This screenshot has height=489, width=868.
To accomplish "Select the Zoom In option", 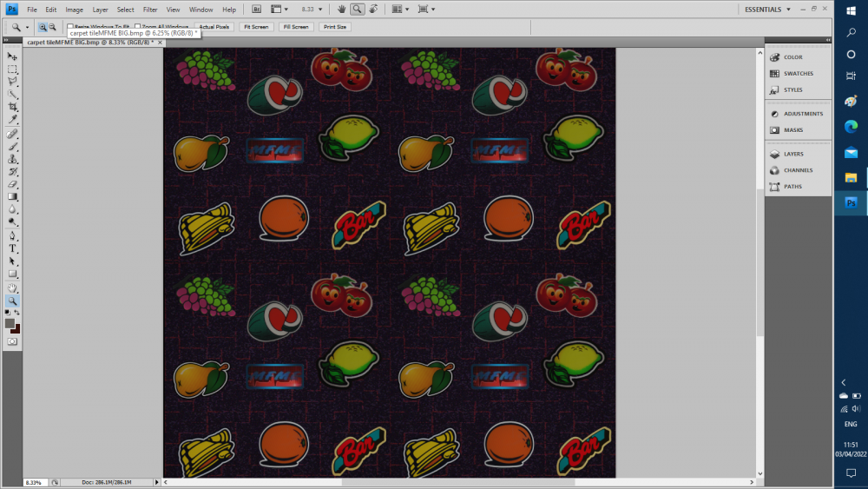I will (x=43, y=27).
